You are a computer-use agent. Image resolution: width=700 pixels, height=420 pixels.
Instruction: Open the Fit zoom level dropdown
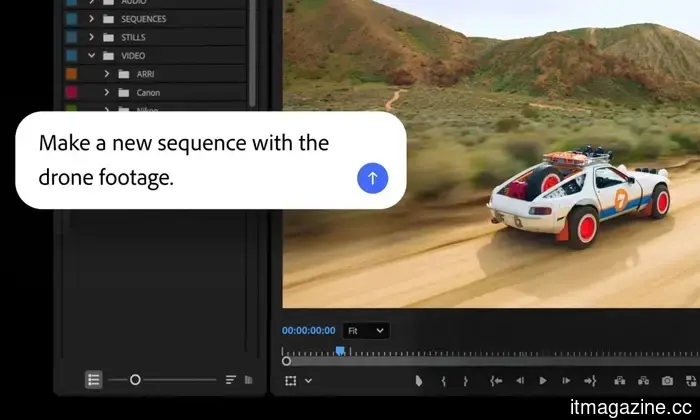tap(366, 331)
